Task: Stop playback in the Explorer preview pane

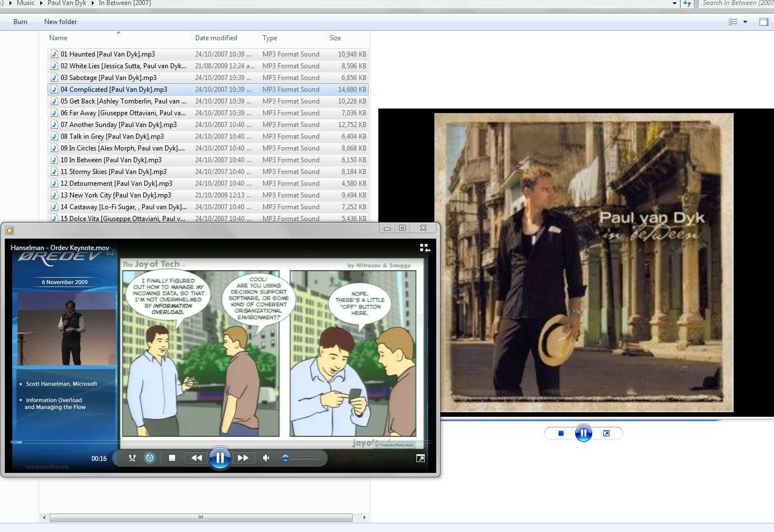Action: [x=561, y=434]
